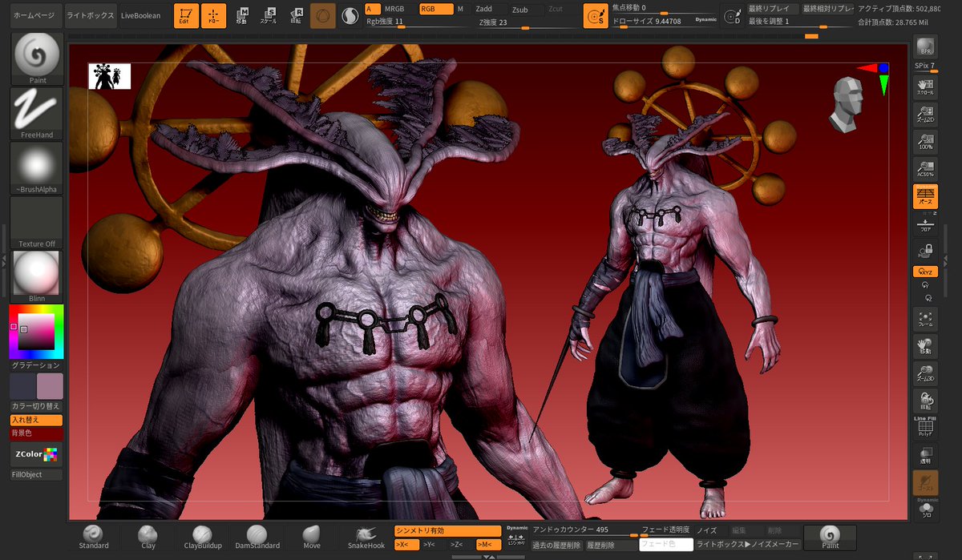Click the Dynamic D icon
This screenshot has width=962, height=560.
[732, 16]
